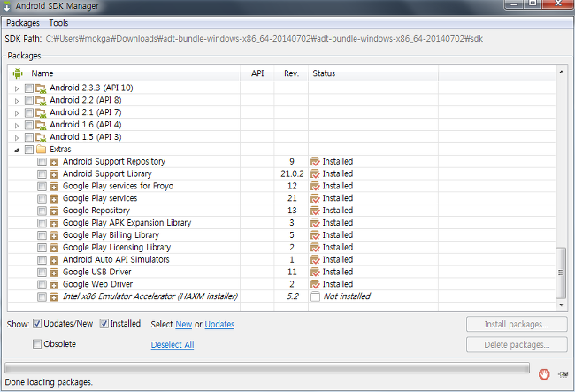Click installed status icon for Google USB Driver
The height and width of the screenshot is (392, 575).
315,272
